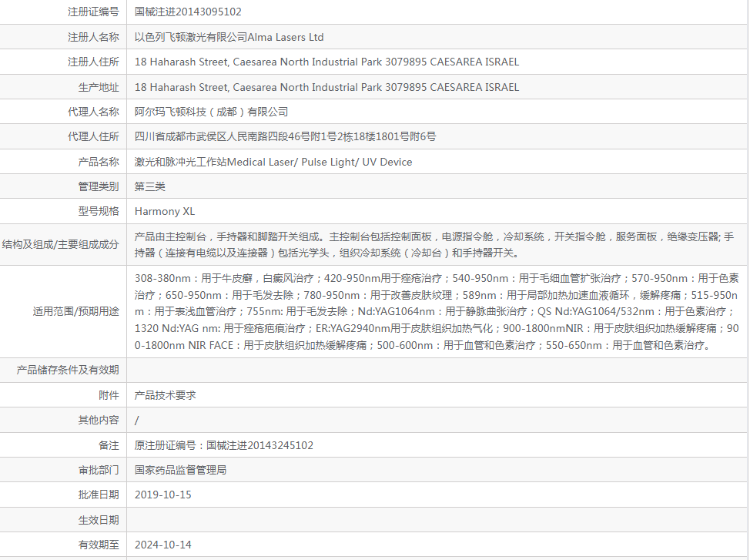Click the 审批部门 label
This screenshot has height=560, width=750.
click(x=99, y=470)
